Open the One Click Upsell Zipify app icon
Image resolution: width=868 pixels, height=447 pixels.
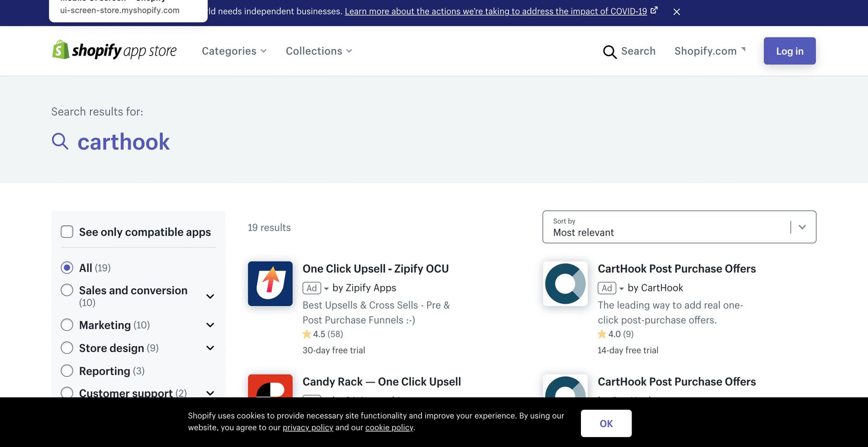270,284
